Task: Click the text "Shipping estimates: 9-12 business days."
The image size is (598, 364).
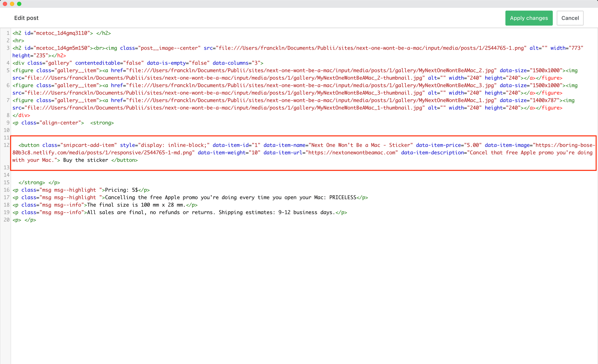Action: pyautogui.click(x=277, y=212)
